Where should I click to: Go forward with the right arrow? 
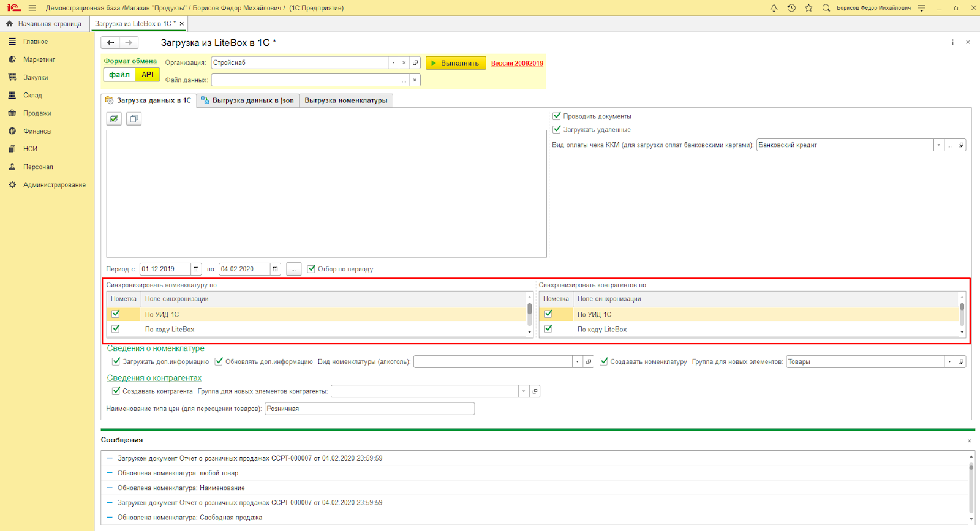[x=129, y=43]
